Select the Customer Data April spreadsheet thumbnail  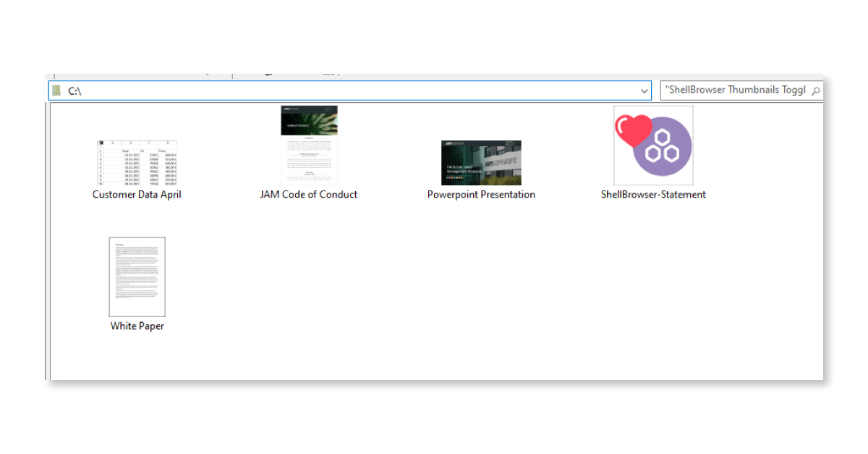pyautogui.click(x=137, y=163)
